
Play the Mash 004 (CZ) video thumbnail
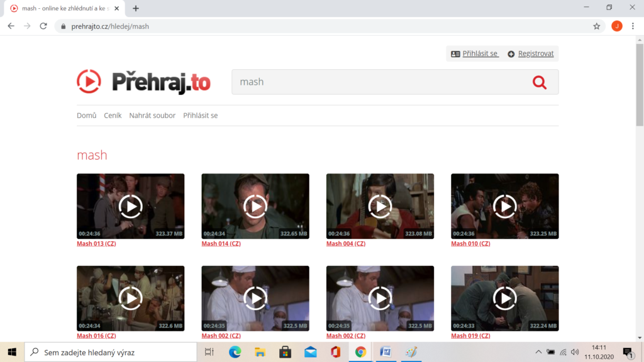tap(380, 206)
